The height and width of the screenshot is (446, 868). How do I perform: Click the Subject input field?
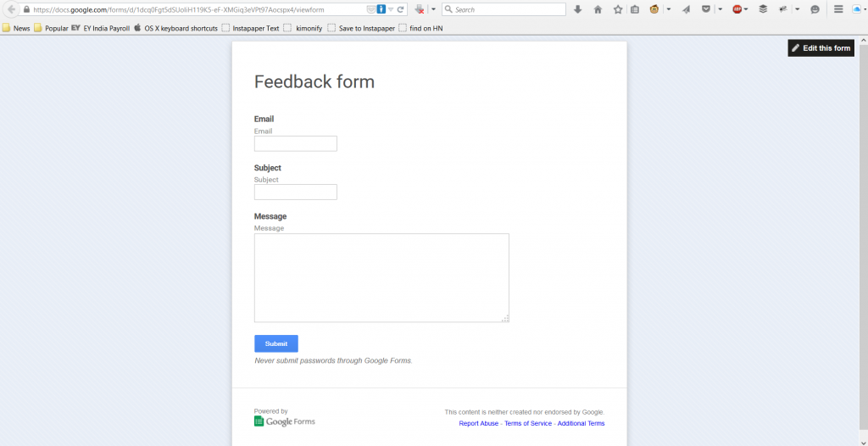(x=296, y=192)
